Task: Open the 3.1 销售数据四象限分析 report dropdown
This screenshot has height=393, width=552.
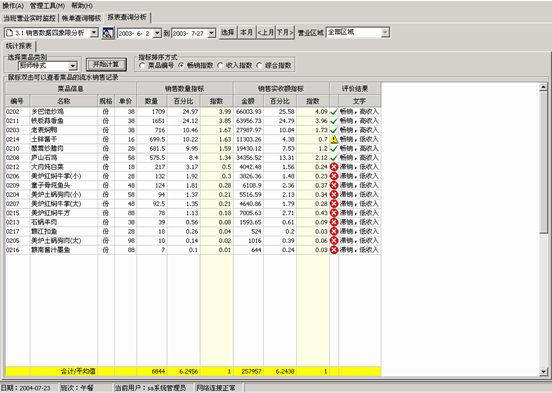Action: pyautogui.click(x=94, y=33)
